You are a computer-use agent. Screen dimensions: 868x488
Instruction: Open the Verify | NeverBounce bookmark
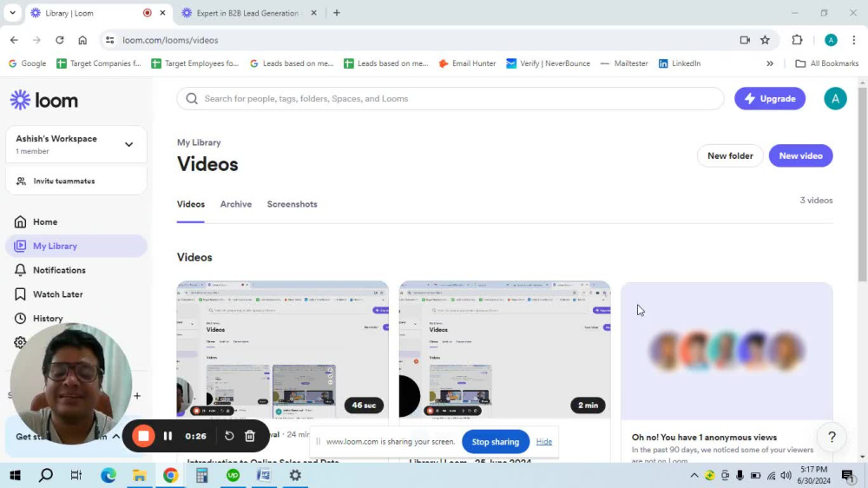(x=548, y=63)
